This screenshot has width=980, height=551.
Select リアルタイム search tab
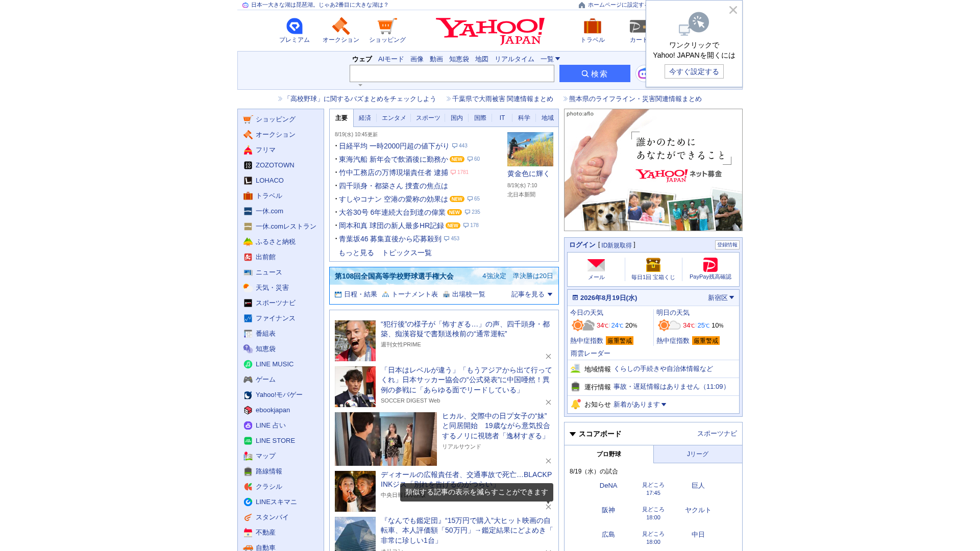pos(514,59)
